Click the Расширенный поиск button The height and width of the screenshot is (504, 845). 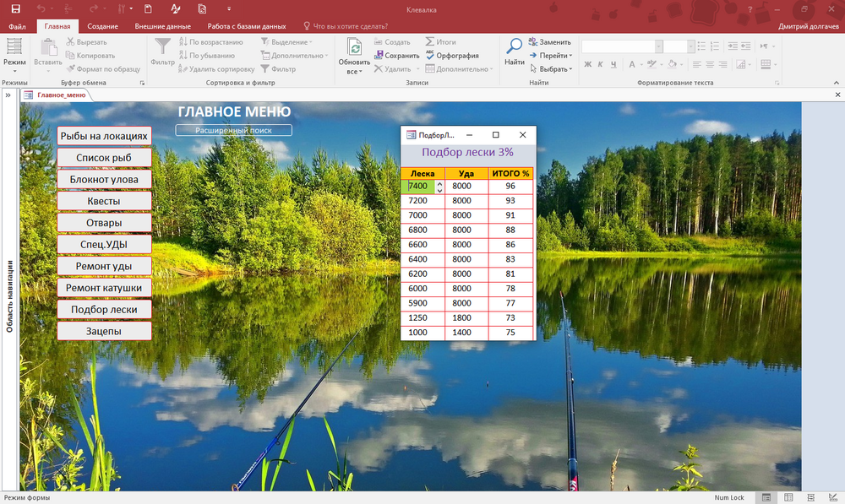coord(233,130)
